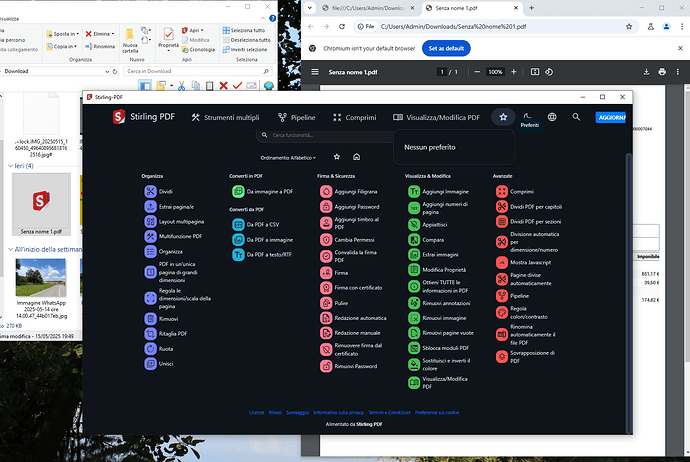Click Set as default in Chromium

[446, 48]
